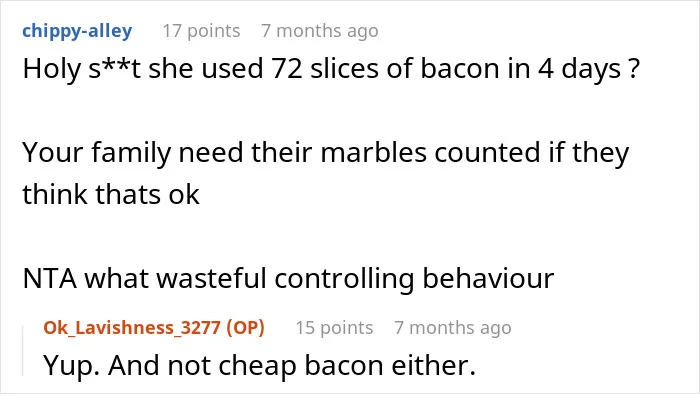
Task: Open Ok_Lavishness_3277's user profile
Action: pos(132,328)
